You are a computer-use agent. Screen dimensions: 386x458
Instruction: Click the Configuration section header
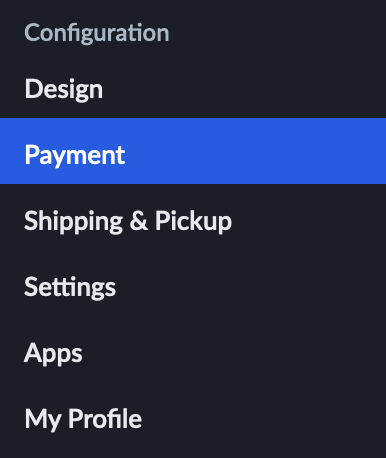click(97, 33)
